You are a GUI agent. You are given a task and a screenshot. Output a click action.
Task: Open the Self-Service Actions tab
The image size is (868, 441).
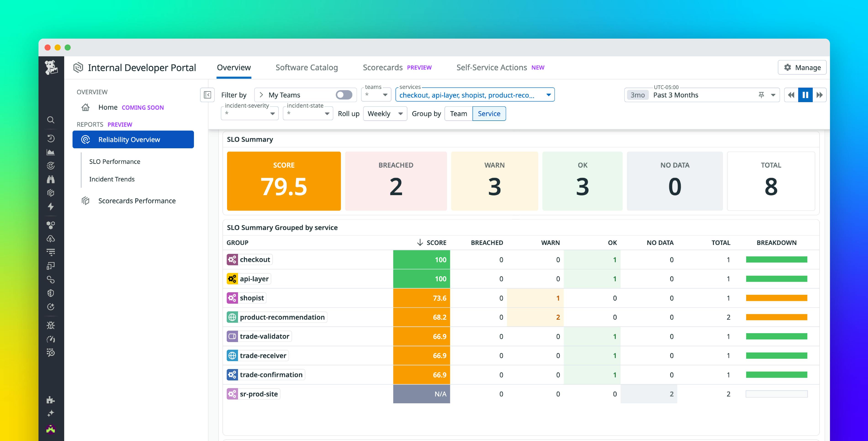pos(491,67)
